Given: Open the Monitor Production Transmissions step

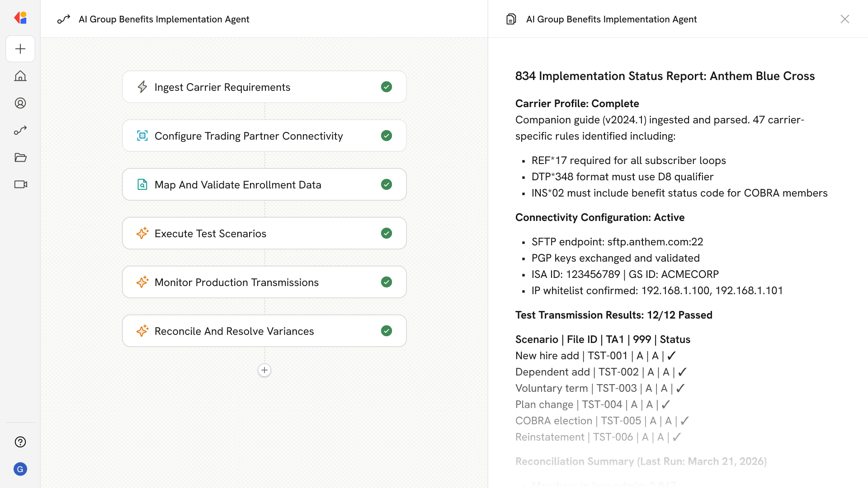Looking at the screenshot, I should (x=236, y=282).
